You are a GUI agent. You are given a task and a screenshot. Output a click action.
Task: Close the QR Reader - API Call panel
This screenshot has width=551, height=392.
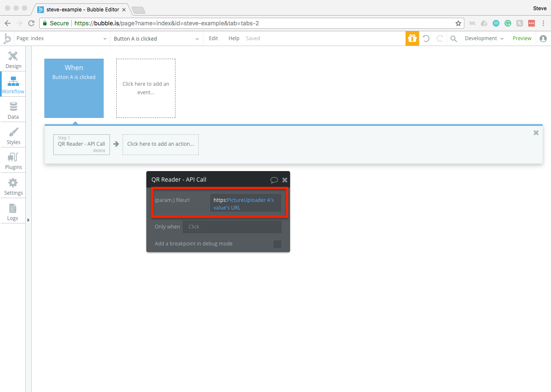pos(285,180)
